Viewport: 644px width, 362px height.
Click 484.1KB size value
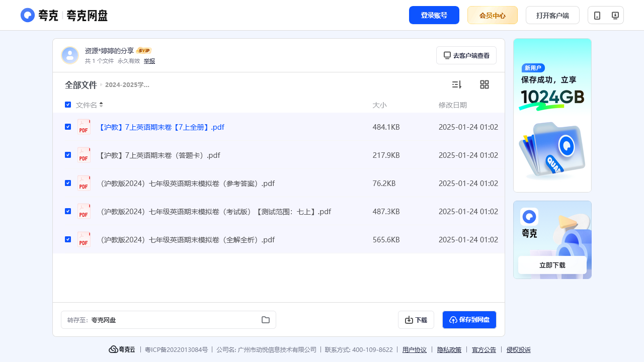click(386, 127)
